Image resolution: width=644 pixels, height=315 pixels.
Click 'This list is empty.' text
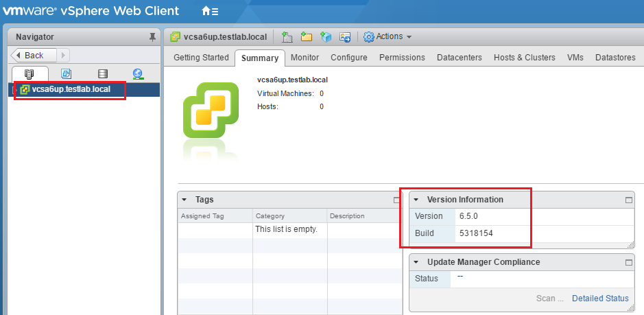coord(286,229)
